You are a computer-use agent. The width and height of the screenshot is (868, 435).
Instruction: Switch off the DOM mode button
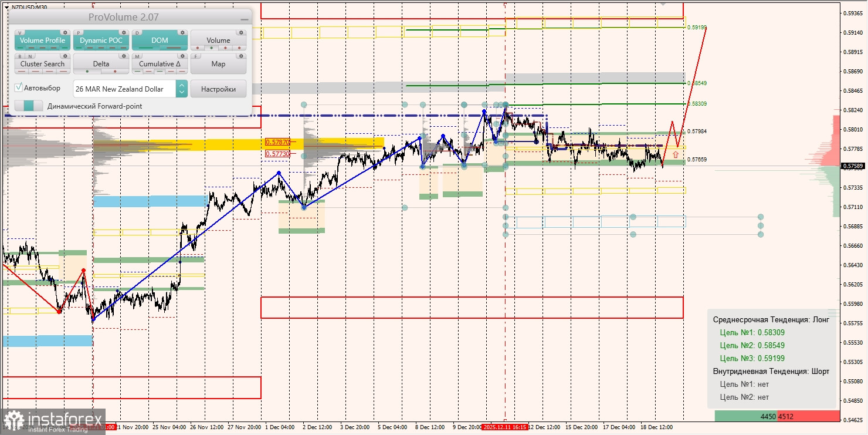pos(160,41)
